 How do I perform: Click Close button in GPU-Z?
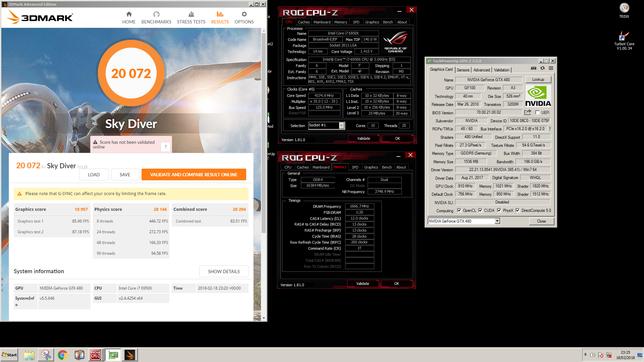541,221
